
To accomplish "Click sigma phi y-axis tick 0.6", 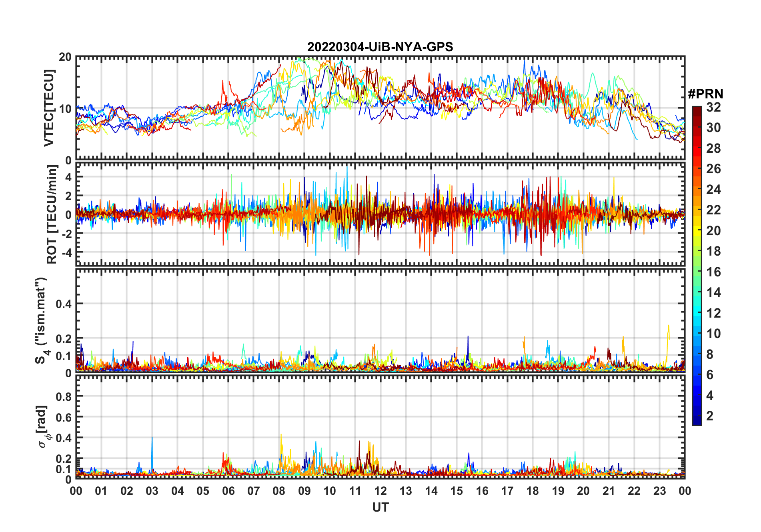I will coord(64,418).
